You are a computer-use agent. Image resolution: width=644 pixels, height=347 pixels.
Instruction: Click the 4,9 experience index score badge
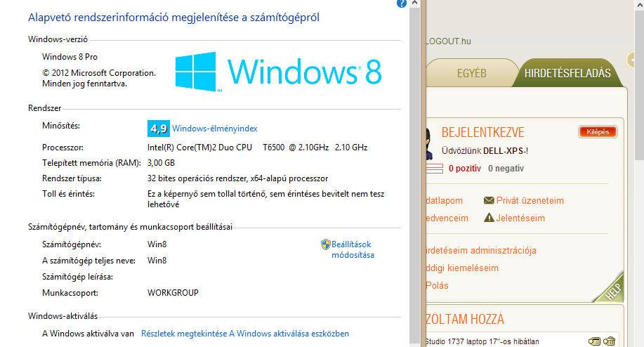coord(158,129)
